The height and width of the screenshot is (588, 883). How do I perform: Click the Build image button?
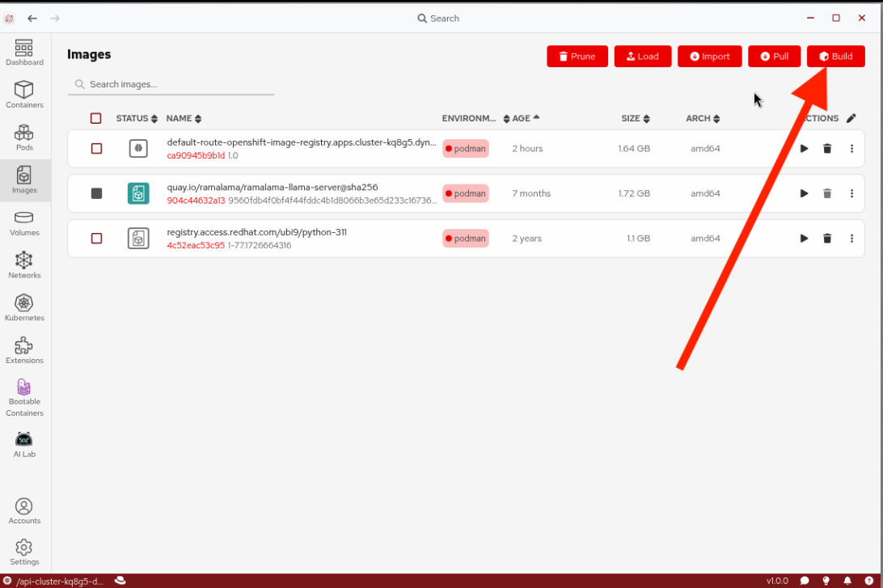pos(835,57)
